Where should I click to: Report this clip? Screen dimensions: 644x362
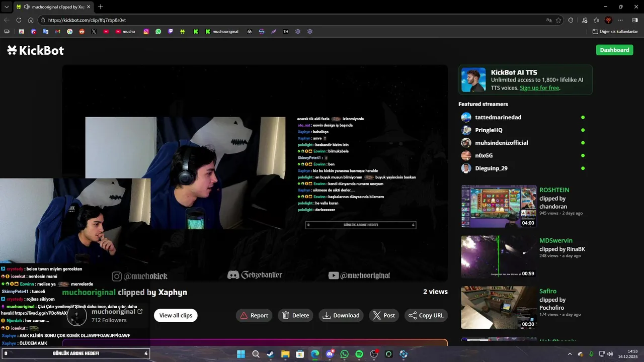point(254,315)
